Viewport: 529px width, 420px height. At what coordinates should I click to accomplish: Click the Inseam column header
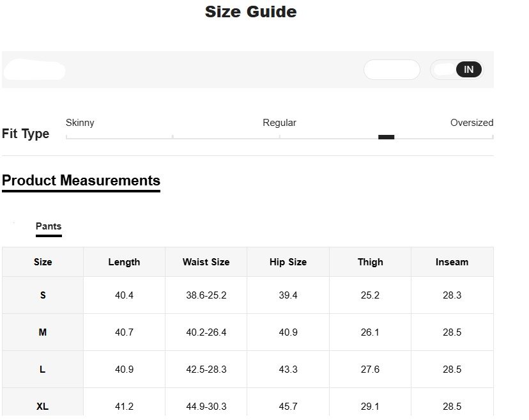(x=452, y=262)
